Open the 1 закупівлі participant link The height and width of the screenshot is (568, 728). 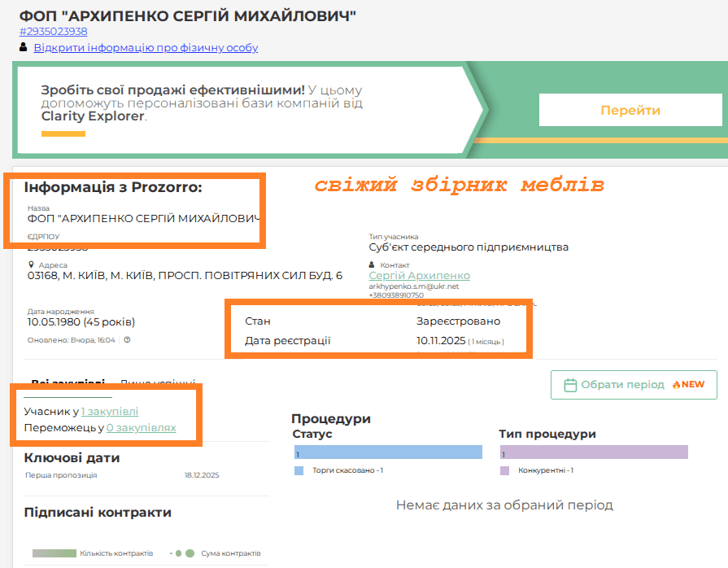pos(110,412)
